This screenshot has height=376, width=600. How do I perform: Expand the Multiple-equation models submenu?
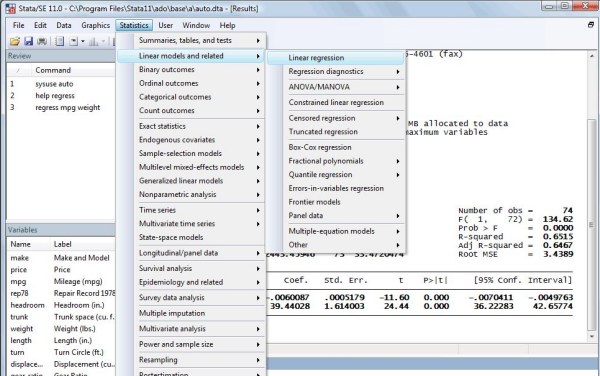point(335,231)
